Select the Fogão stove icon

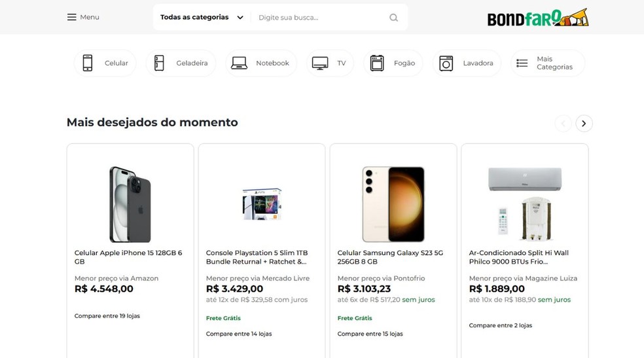(377, 63)
